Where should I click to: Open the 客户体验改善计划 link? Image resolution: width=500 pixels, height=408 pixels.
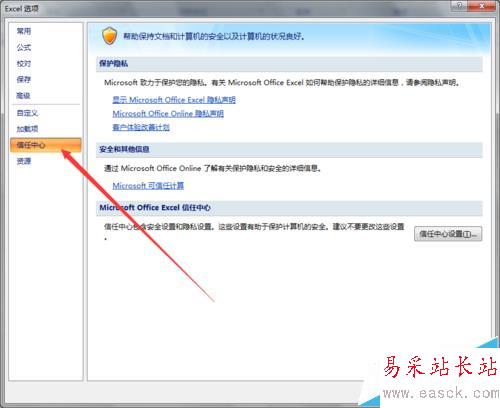pos(141,127)
